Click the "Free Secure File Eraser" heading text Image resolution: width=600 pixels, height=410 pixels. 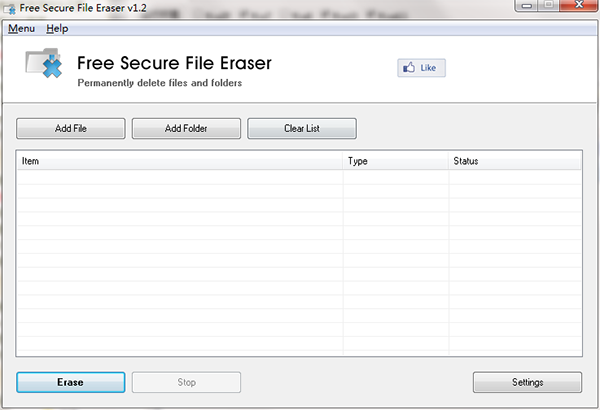point(174,63)
